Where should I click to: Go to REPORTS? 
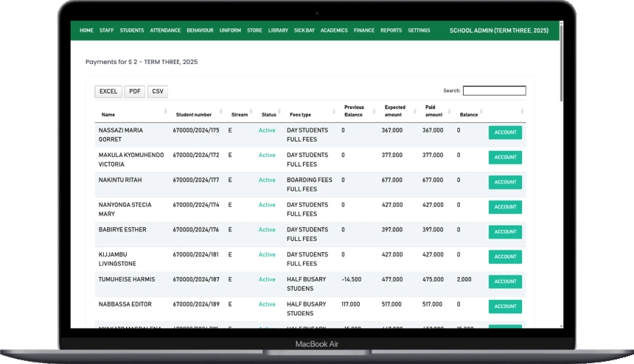391,30
